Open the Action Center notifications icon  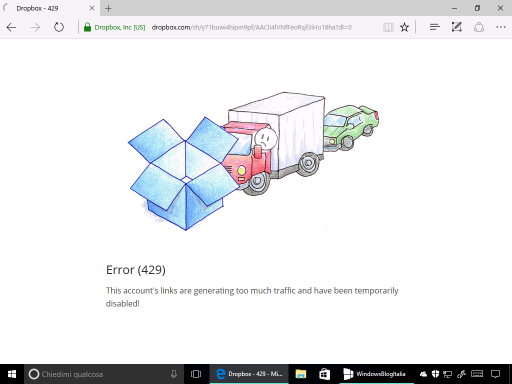[x=496, y=374]
